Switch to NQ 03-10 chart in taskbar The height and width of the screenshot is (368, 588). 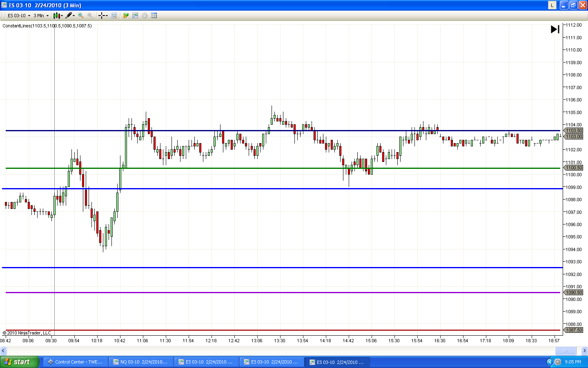(141, 362)
